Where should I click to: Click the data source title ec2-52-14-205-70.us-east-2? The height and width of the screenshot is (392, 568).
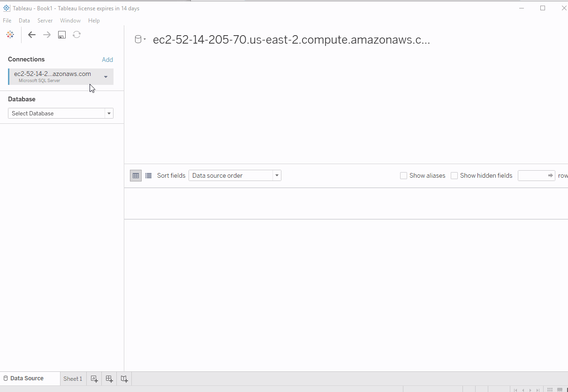pyautogui.click(x=291, y=40)
